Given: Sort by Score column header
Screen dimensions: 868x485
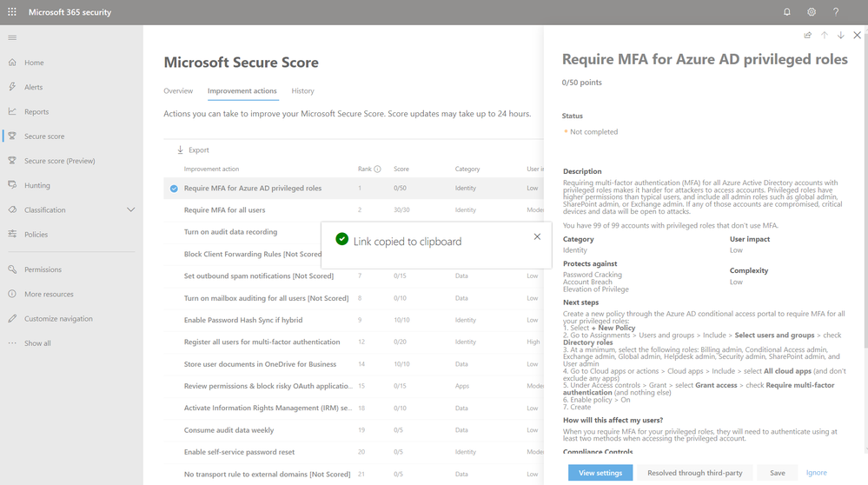Looking at the screenshot, I should pyautogui.click(x=401, y=169).
